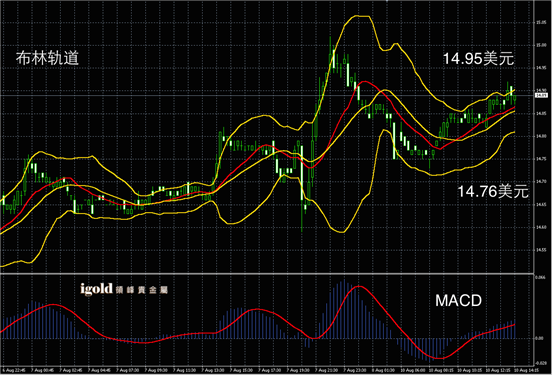Select the 7 Aug 23:30 time axis marker
The image size is (552, 375).
tap(355, 370)
